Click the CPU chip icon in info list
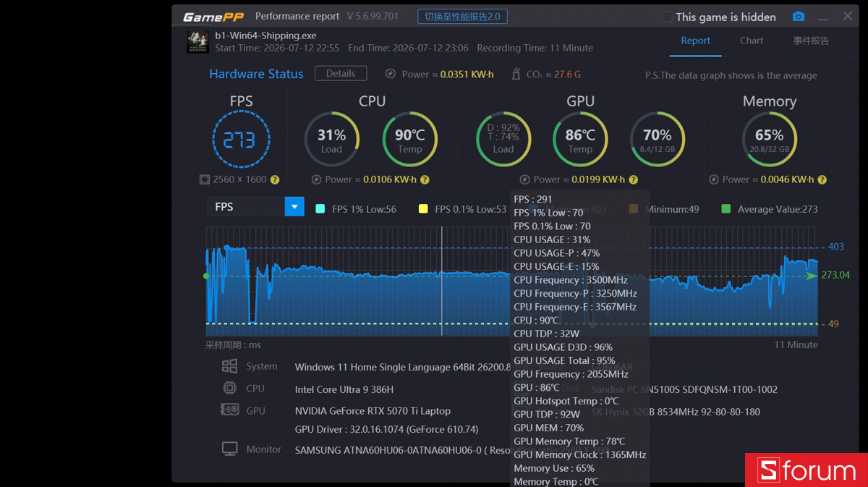This screenshot has height=487, width=868. click(x=230, y=388)
